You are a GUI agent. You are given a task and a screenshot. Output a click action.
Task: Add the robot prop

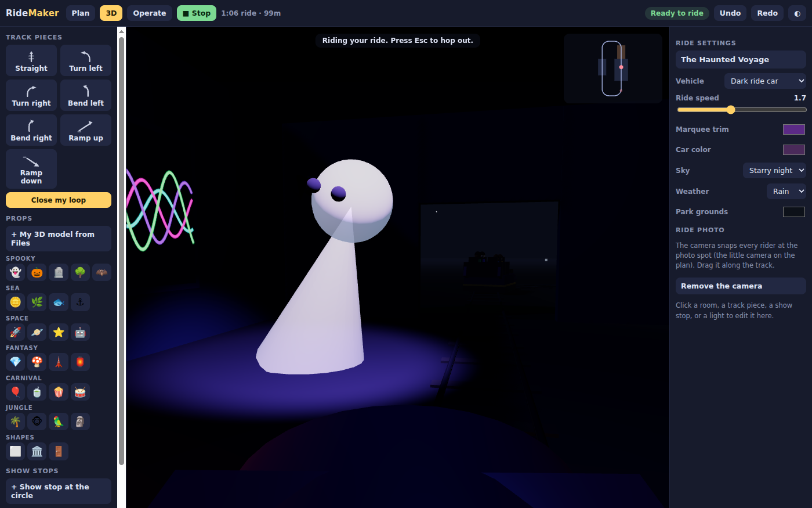pos(80,332)
